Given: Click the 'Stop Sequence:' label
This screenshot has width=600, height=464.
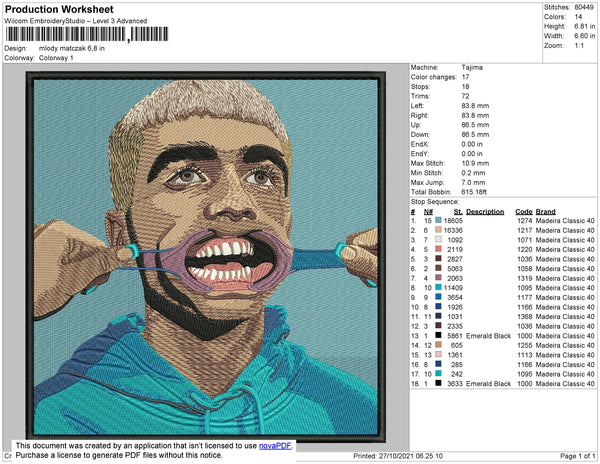Looking at the screenshot, I should [435, 202].
